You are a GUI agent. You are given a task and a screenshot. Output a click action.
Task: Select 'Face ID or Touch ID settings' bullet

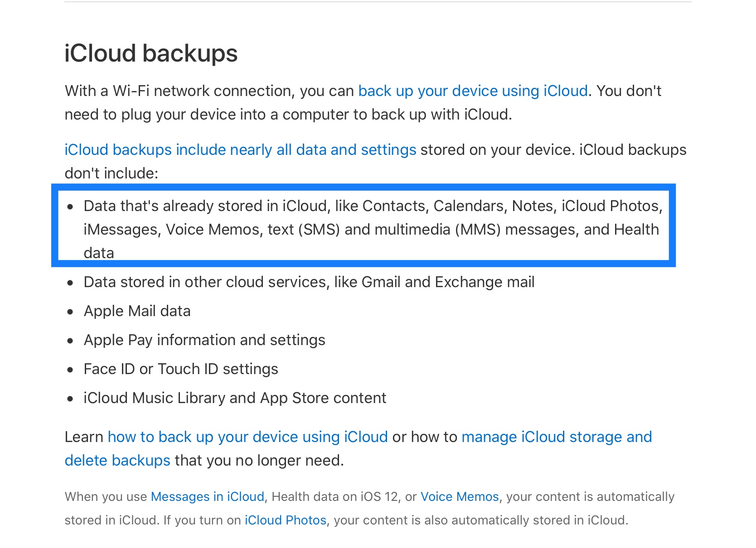tap(181, 369)
